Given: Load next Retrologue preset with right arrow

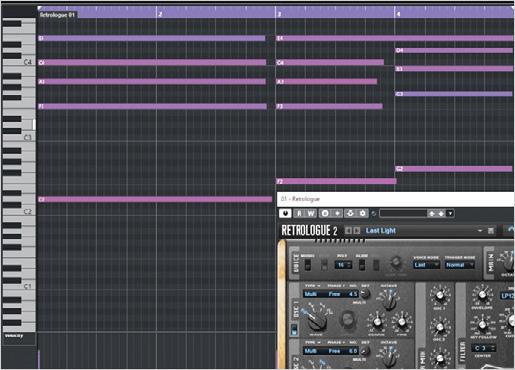Looking at the screenshot, I should (357, 231).
